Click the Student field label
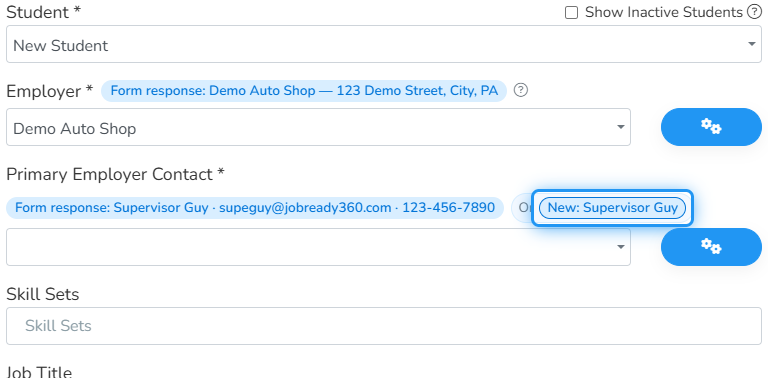The image size is (768, 378). 43,12
